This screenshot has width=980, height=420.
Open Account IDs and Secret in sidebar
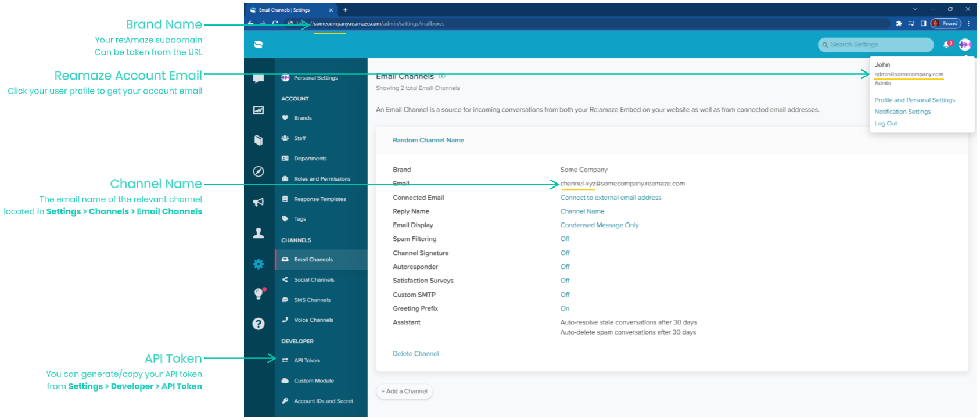[323, 401]
